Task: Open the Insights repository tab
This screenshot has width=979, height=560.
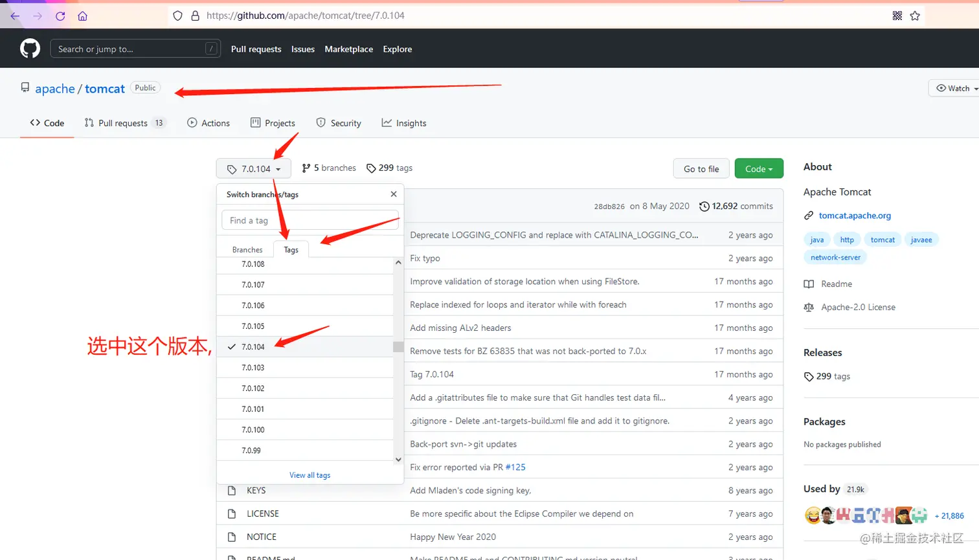Action: point(404,123)
